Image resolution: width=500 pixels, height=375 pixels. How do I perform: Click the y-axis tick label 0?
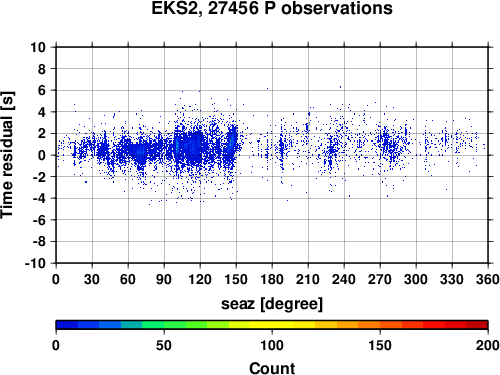click(42, 155)
